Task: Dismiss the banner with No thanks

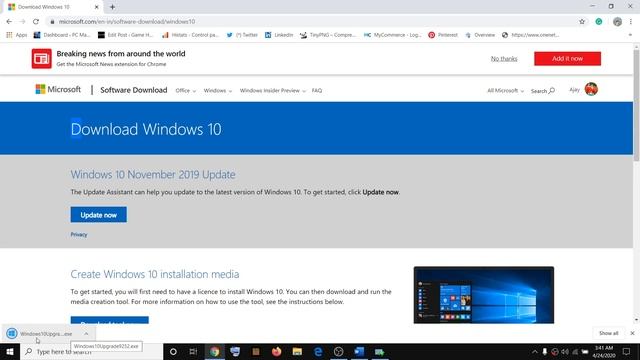Action: [x=504, y=59]
